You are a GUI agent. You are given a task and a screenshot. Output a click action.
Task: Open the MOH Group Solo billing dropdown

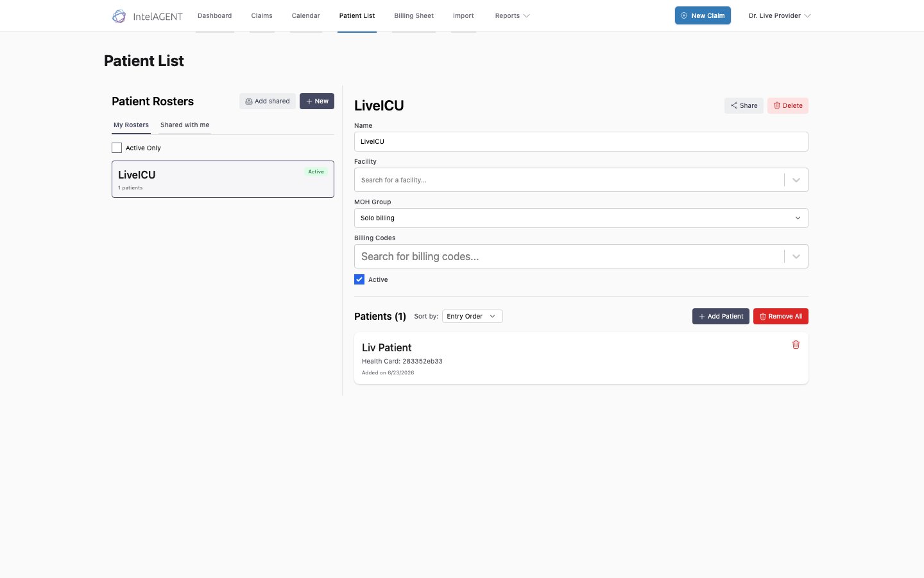tap(581, 218)
